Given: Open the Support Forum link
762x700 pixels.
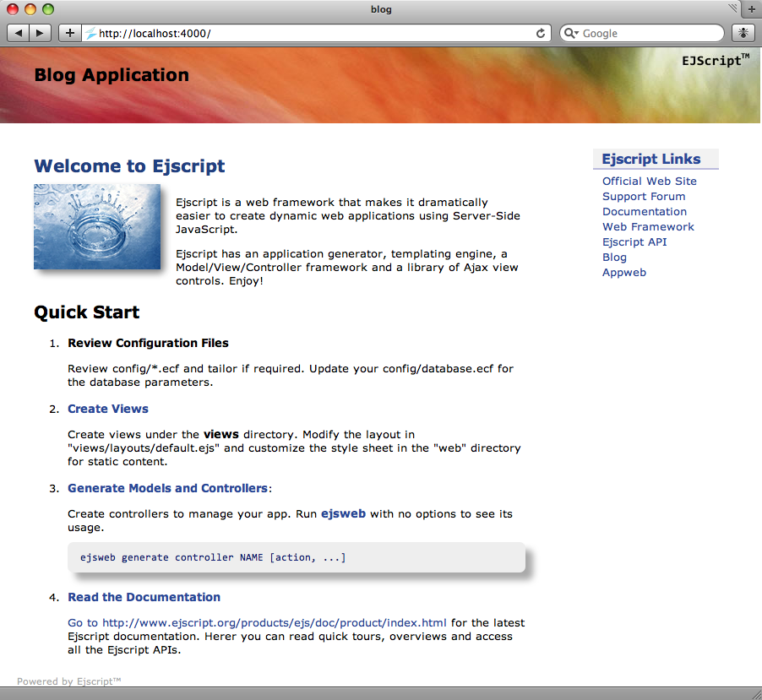Looking at the screenshot, I should (644, 196).
